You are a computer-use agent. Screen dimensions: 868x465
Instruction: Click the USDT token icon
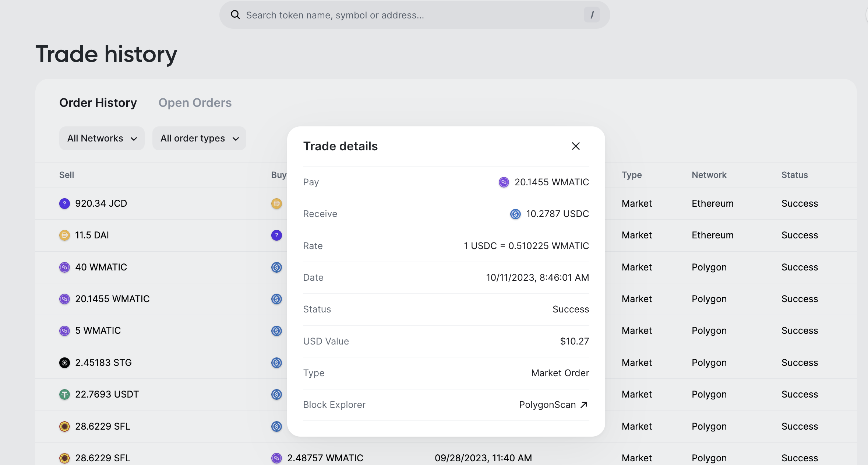pyautogui.click(x=64, y=394)
